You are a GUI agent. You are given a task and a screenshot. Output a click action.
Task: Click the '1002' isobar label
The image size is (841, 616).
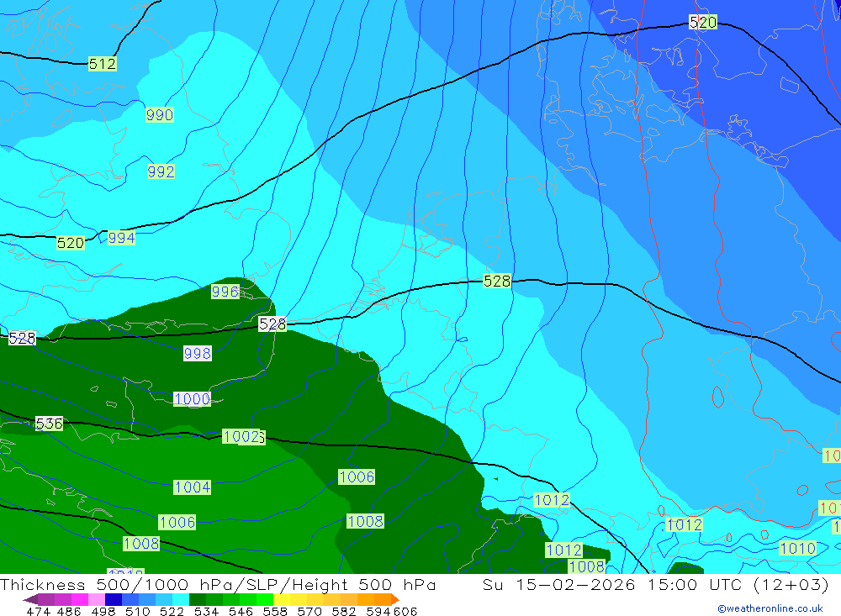click(x=241, y=436)
